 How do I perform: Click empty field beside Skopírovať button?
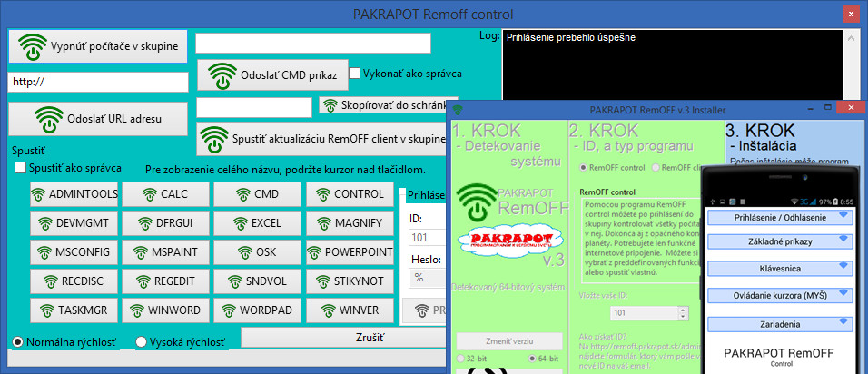pos(254,108)
